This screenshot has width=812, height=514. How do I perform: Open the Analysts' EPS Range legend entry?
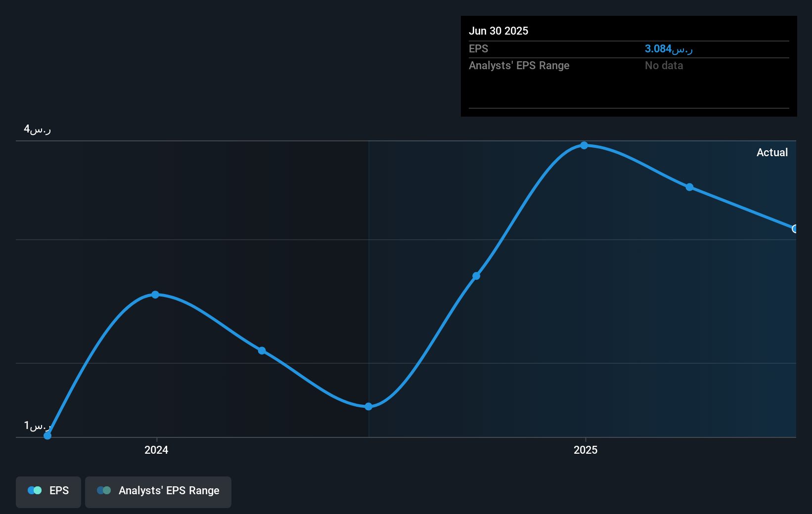[x=158, y=492]
